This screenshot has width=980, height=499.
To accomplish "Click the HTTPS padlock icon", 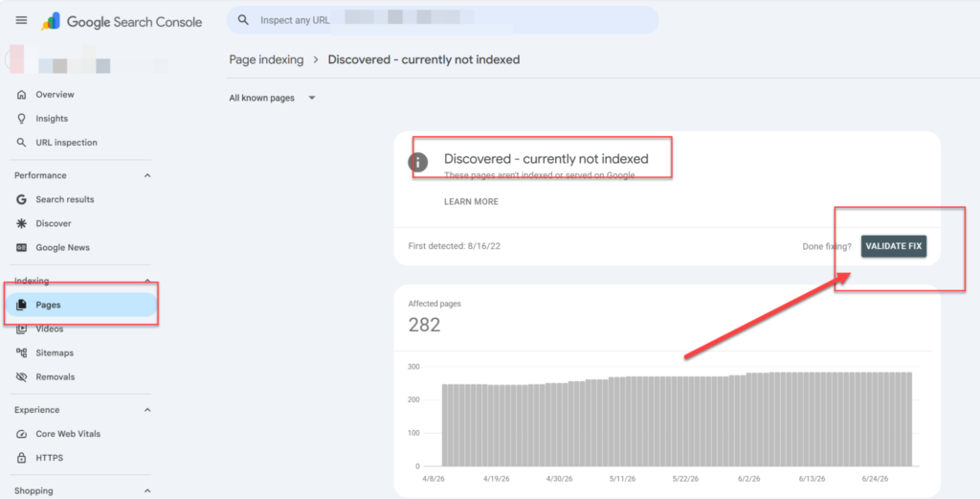I will [21, 458].
